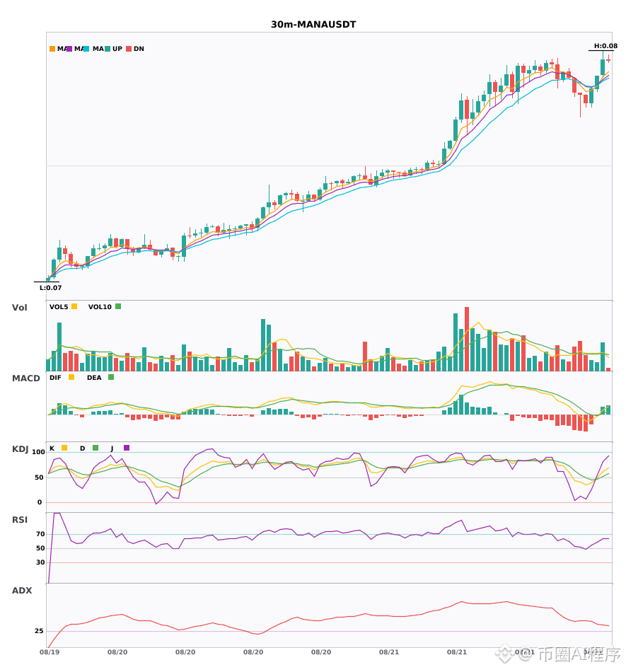Click the H:0.08 high price label
Viewport: 626px width, 672px height.
605,46
